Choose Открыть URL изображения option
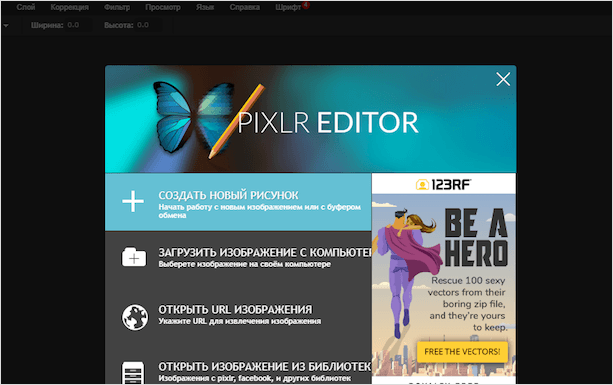This screenshot has height=385, width=613. point(238,315)
